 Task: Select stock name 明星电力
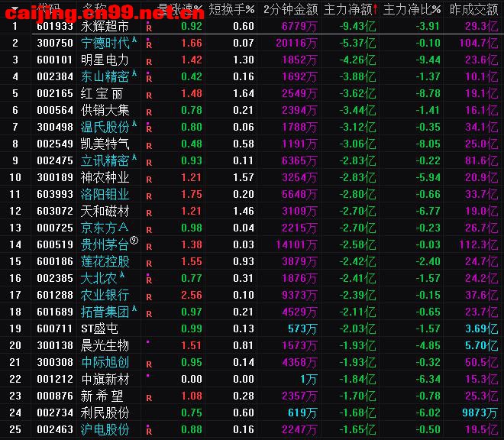pos(105,60)
